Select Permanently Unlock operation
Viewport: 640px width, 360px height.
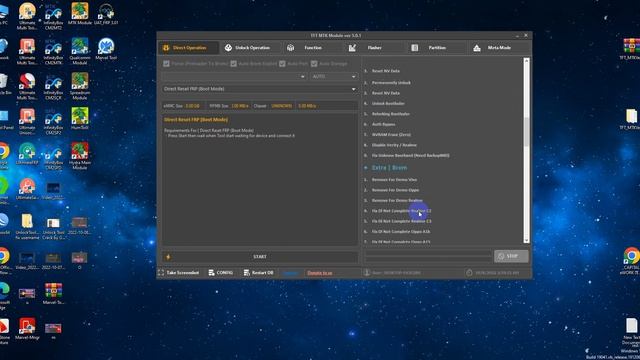[391, 83]
